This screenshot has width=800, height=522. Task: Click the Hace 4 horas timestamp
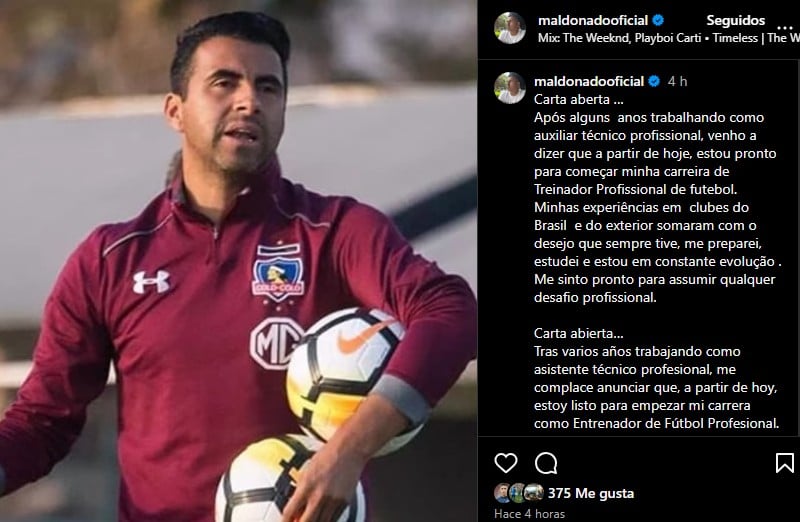[529, 514]
